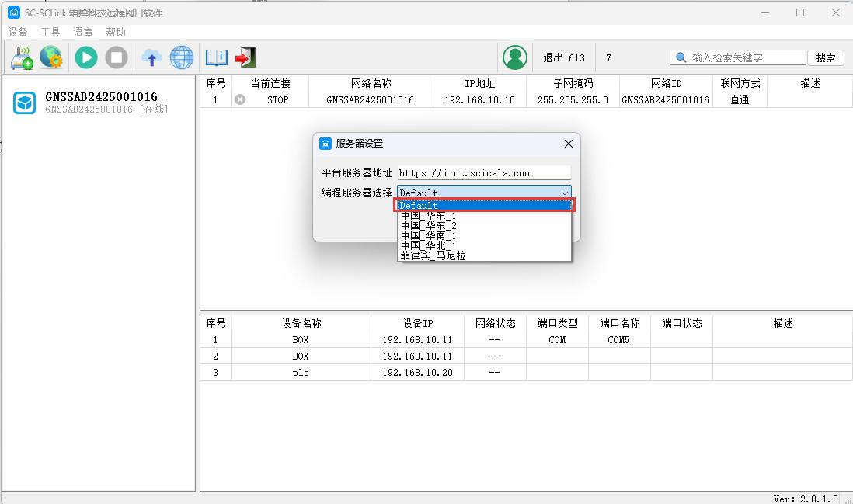Stop connection with the gray stop button

tap(117, 57)
